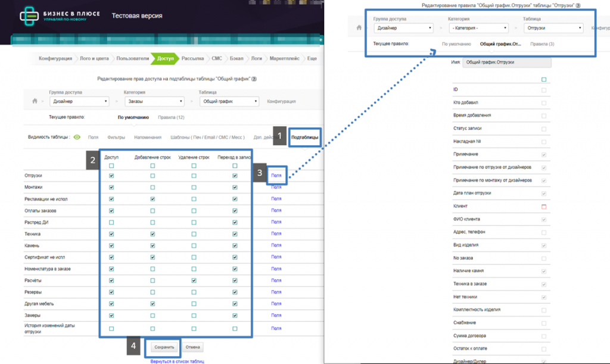The width and height of the screenshot is (610, 364).
Task: Open help icon beside "Общий график" title
Action: pyautogui.click(x=254, y=79)
